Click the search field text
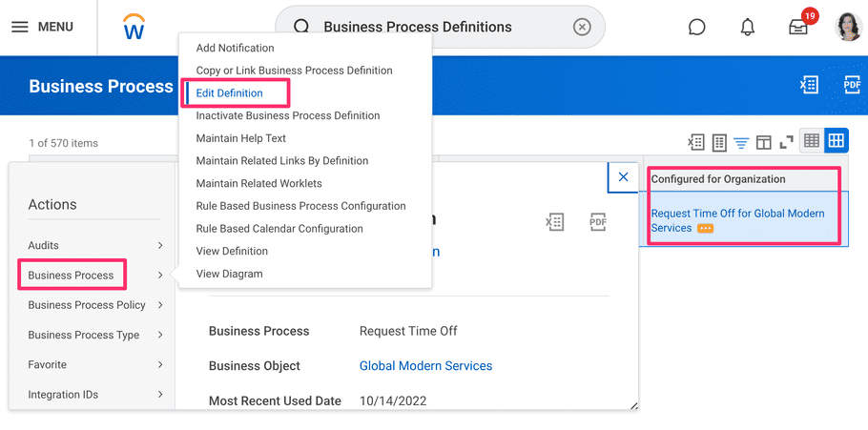Viewport: 868px width, 430px height. coord(418,27)
